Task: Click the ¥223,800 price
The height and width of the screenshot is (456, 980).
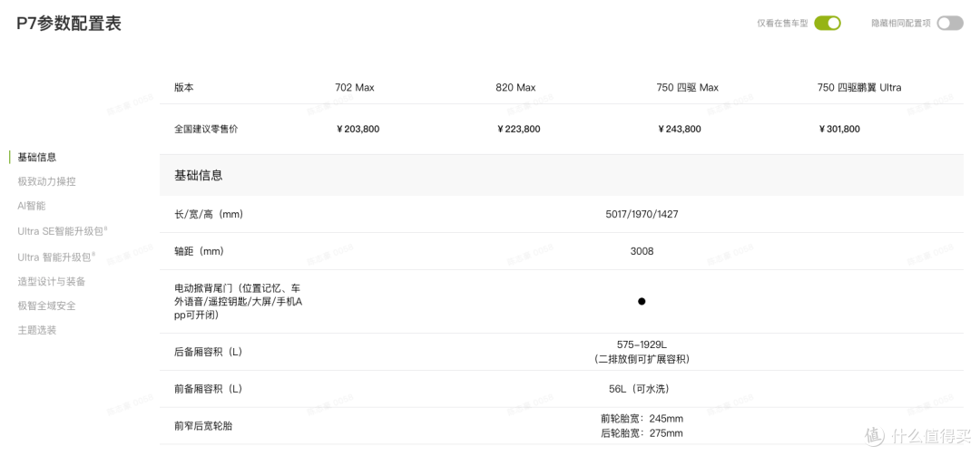Action: coord(519,130)
